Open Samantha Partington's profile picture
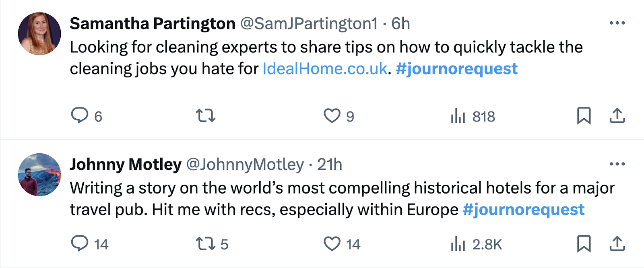The width and height of the screenshot is (644, 268). tap(39, 34)
